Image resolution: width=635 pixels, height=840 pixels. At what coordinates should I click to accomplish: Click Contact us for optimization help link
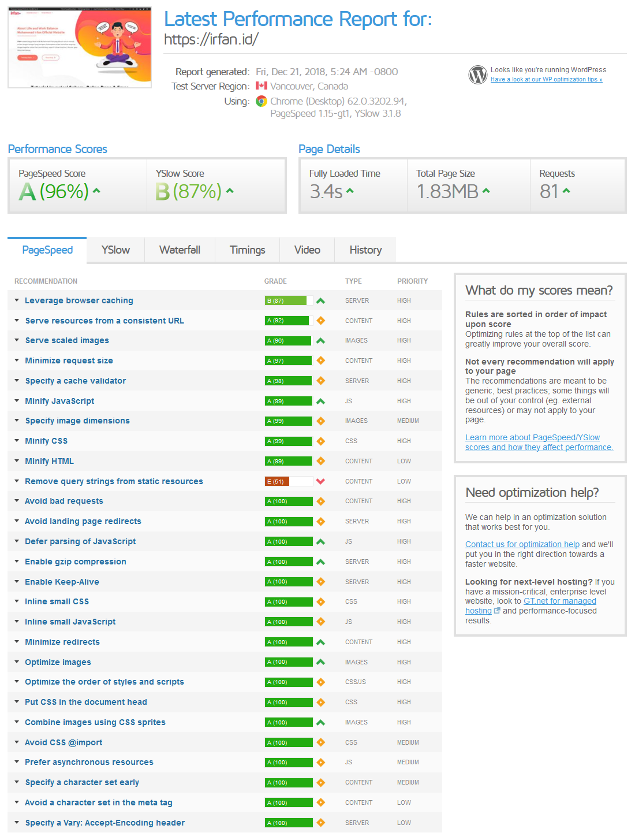tap(522, 544)
